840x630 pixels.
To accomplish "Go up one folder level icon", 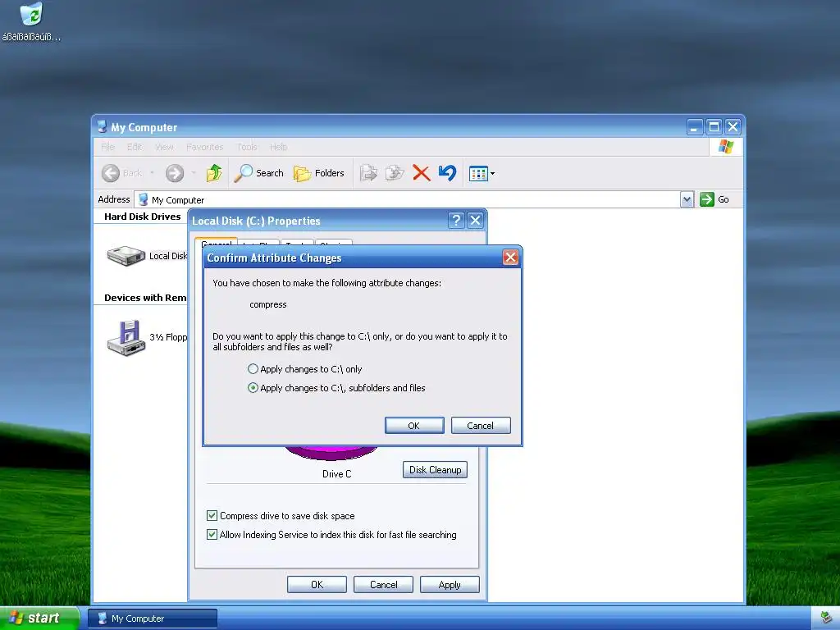I will 214,173.
